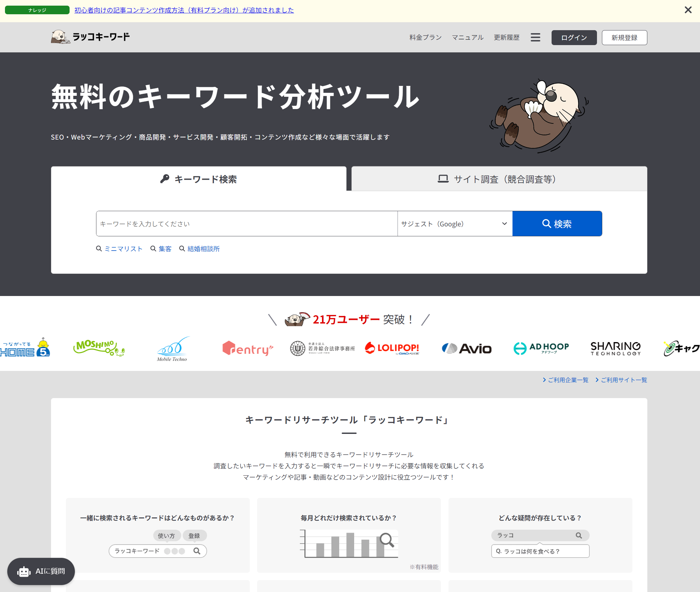Click the search magnifying glass icon
700x592 pixels.
(x=546, y=224)
